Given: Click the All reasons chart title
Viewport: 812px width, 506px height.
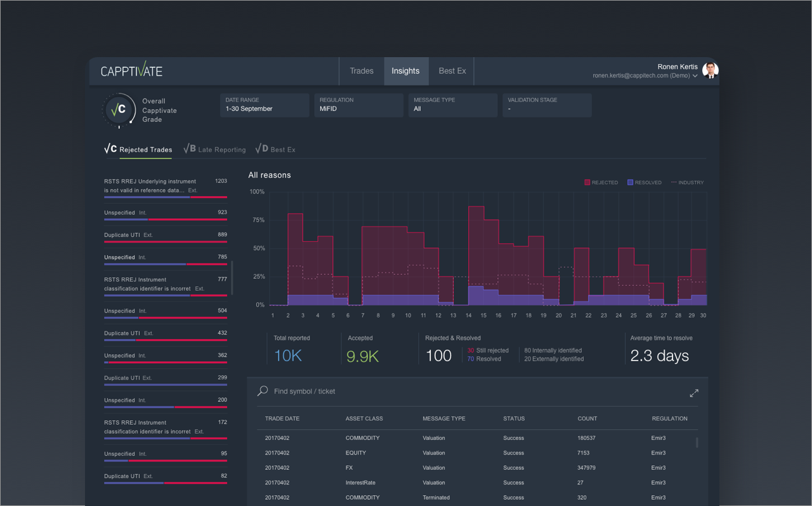Looking at the screenshot, I should (270, 175).
